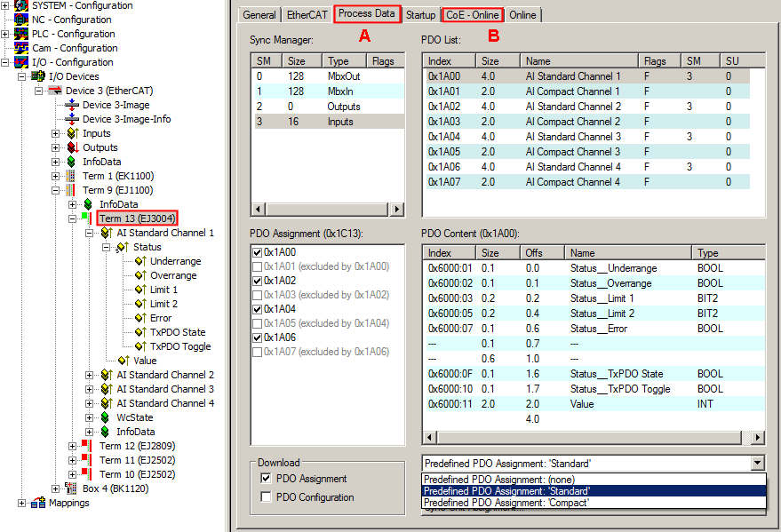Choose Predefined PDO Assignment: 'Standard' option
The height and width of the screenshot is (532, 781).
594,490
